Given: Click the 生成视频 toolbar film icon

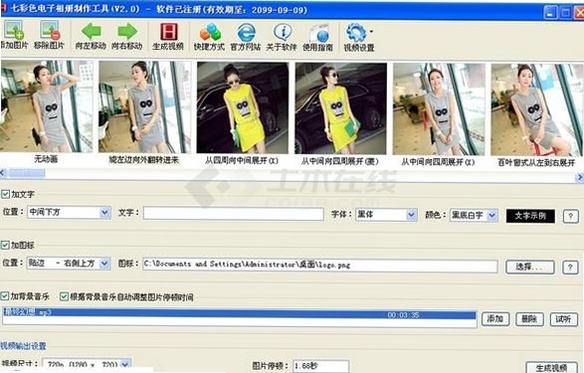Looking at the screenshot, I should click(169, 32).
